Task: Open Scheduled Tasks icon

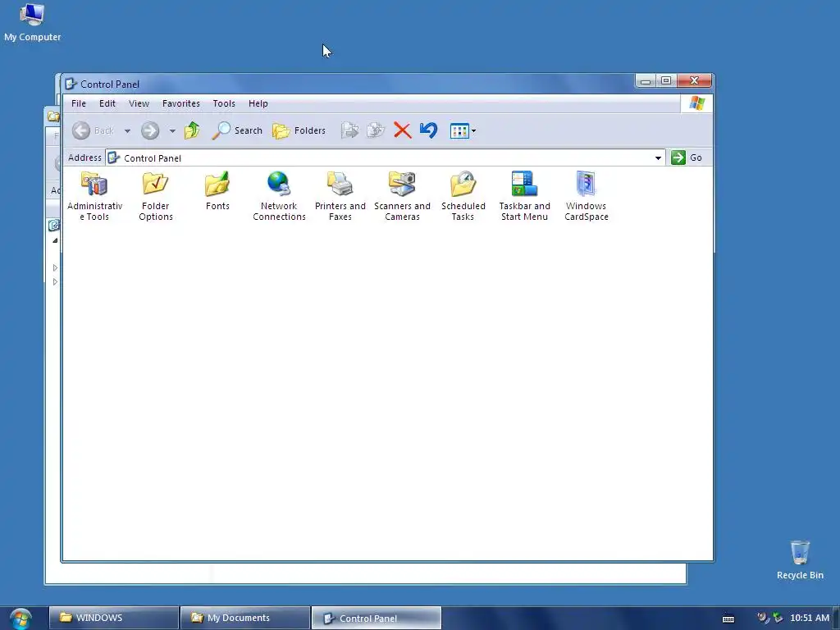Action: tap(463, 196)
